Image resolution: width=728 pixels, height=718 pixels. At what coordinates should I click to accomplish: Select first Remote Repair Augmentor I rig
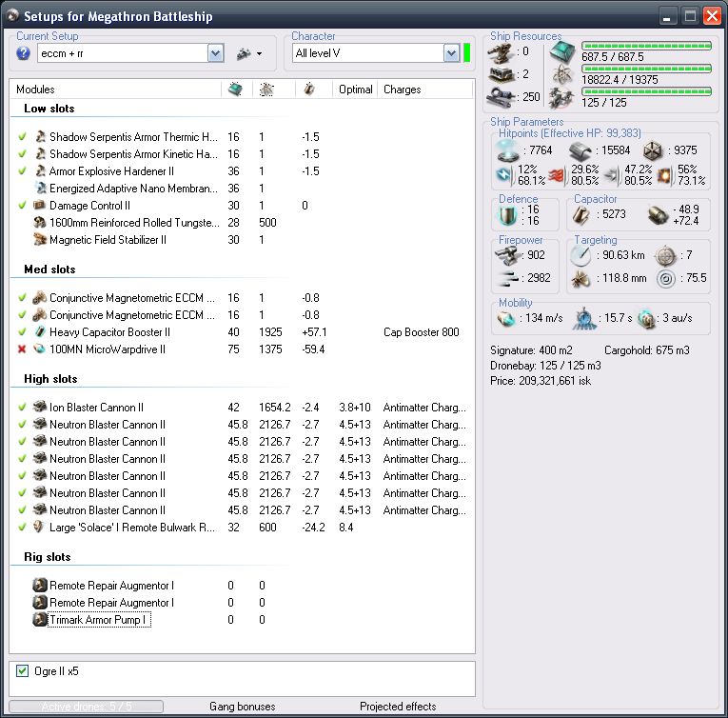click(111, 585)
